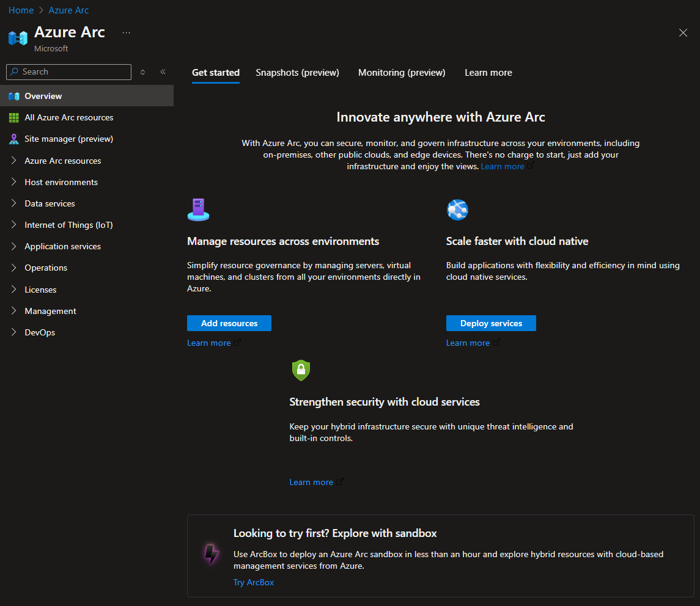Click 'Scale faster with cloud native' heading
700x606 pixels.
517,241
